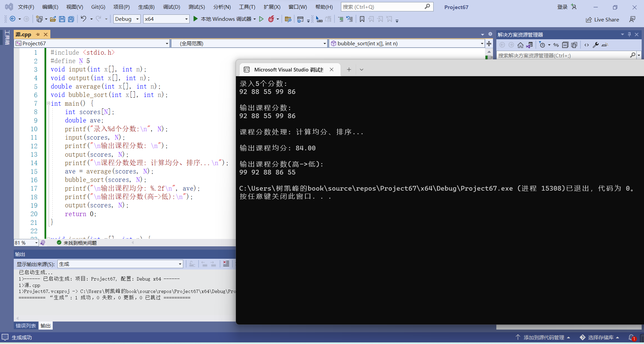Click the Find in Files folder icon

click(288, 19)
